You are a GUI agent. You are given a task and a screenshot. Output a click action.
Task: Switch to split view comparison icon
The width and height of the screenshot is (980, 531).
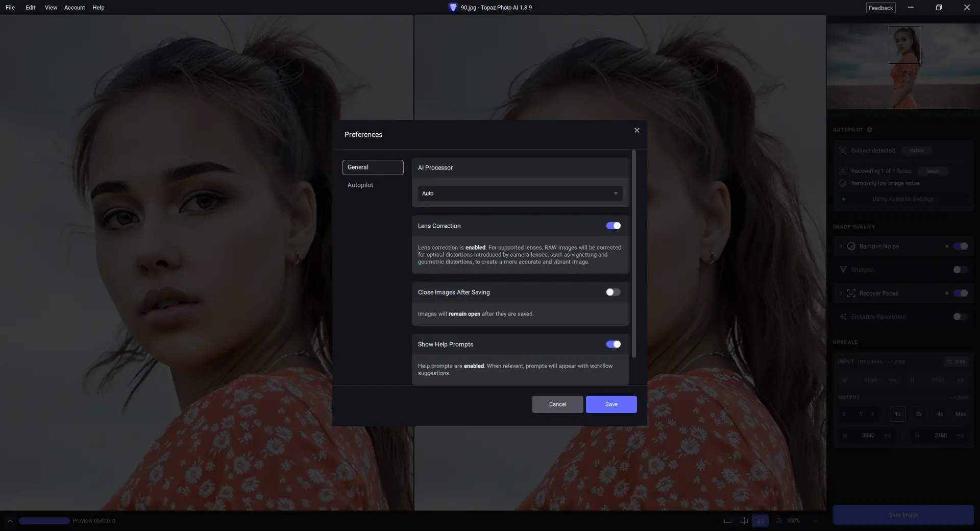[744, 521]
